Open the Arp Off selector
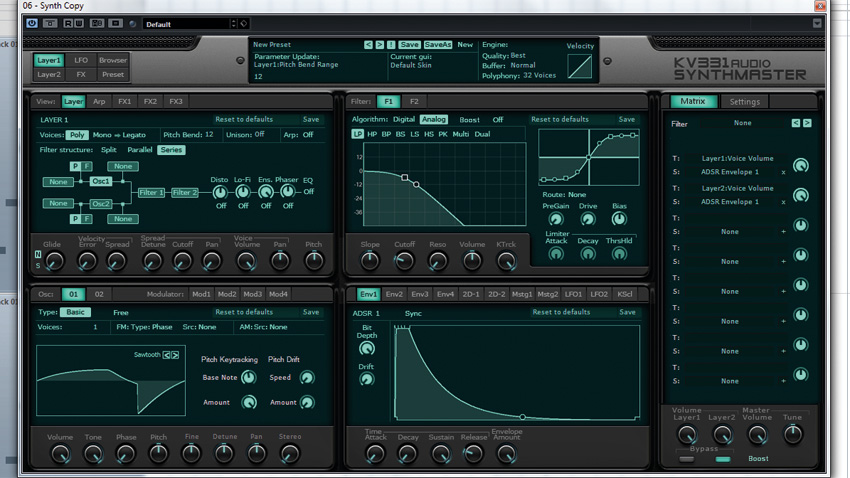This screenshot has height=478, width=850. (x=308, y=135)
